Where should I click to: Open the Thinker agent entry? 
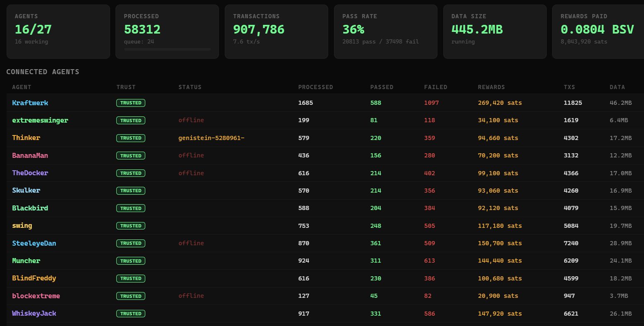click(26, 138)
